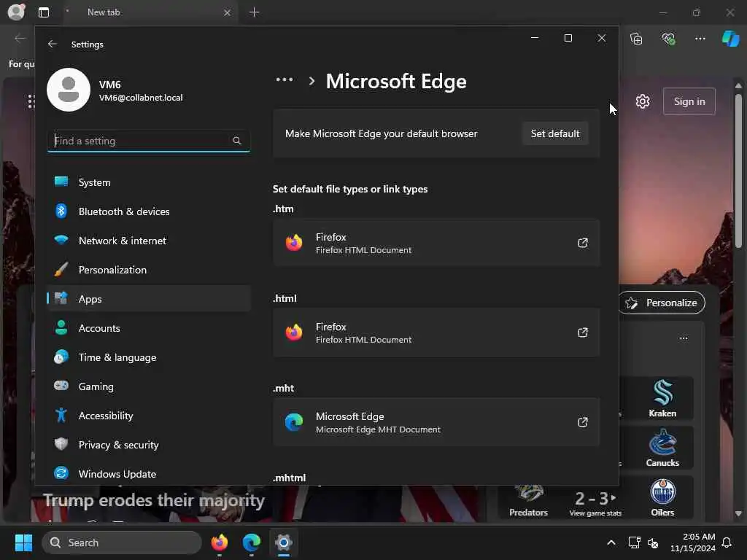Click Set default for Microsoft Edge

(x=555, y=133)
